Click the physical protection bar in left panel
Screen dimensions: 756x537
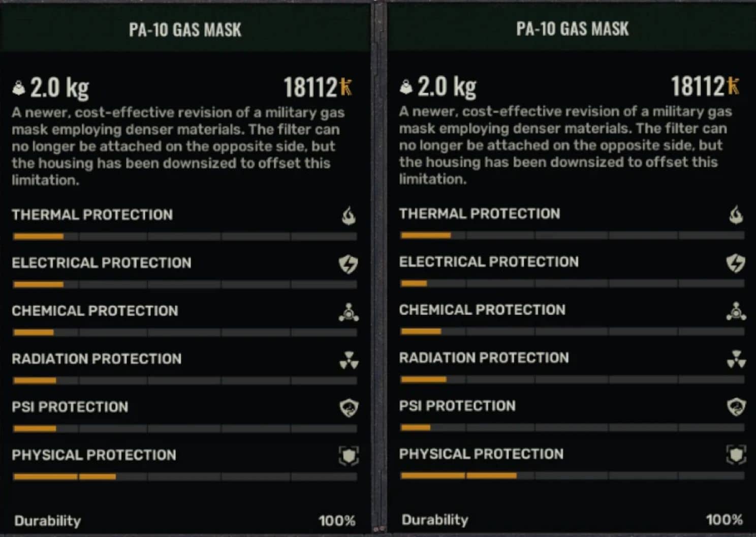tap(185, 477)
